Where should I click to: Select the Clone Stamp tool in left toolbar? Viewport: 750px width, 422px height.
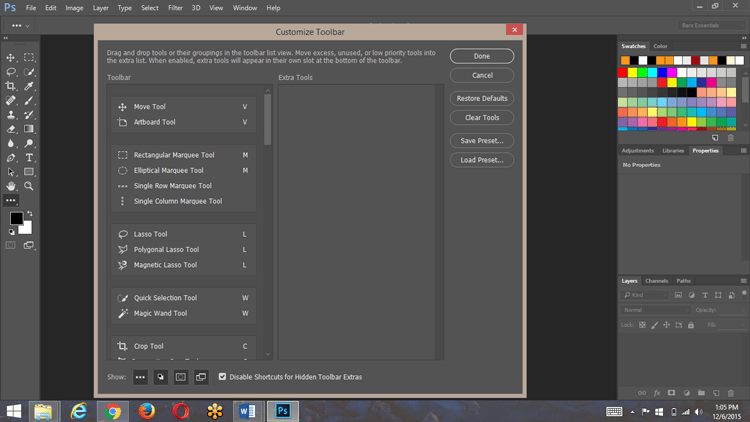tap(11, 115)
